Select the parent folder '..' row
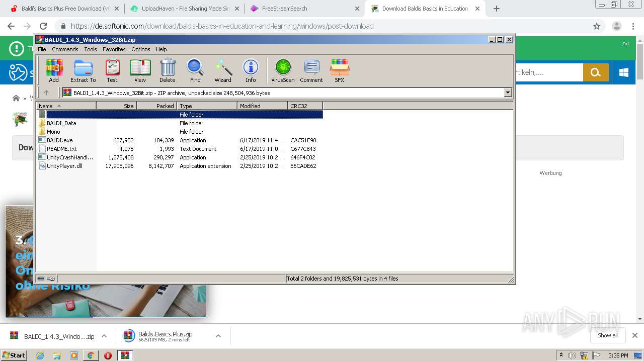Image resolution: width=644 pixels, height=362 pixels. click(x=180, y=114)
